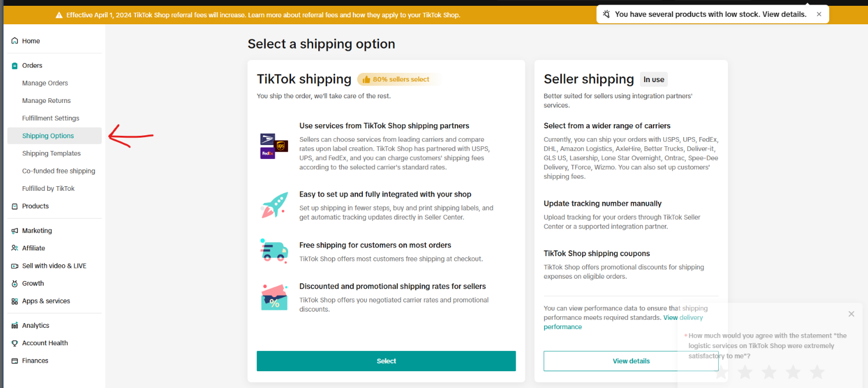The height and width of the screenshot is (388, 868).
Task: Open the Apps & services icon
Action: (x=13, y=301)
